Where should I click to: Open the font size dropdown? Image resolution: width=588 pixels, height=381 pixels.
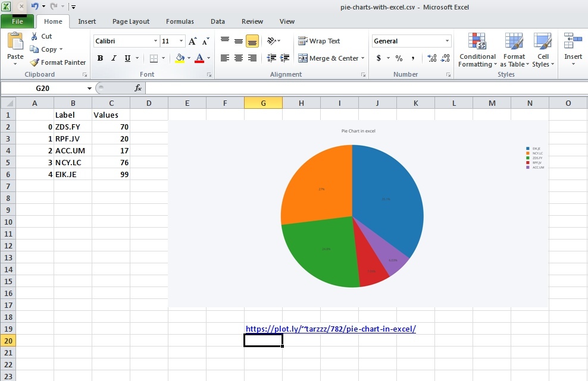181,41
